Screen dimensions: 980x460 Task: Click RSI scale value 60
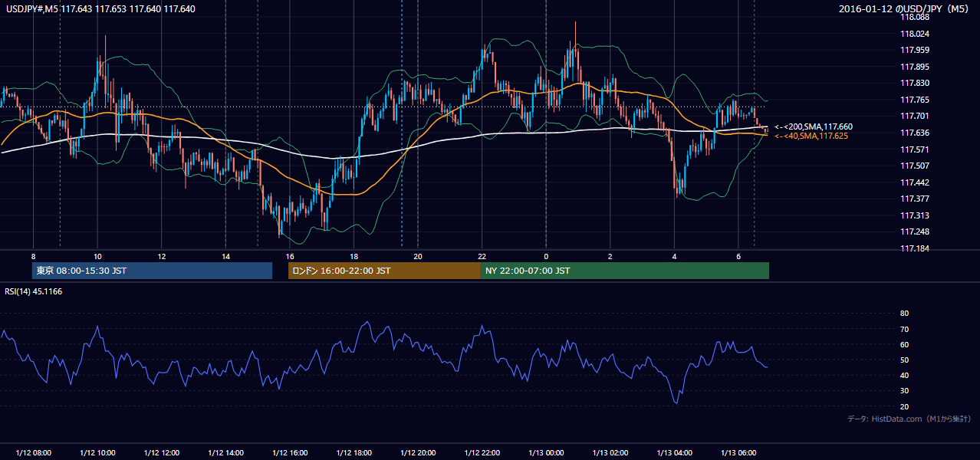coord(904,344)
